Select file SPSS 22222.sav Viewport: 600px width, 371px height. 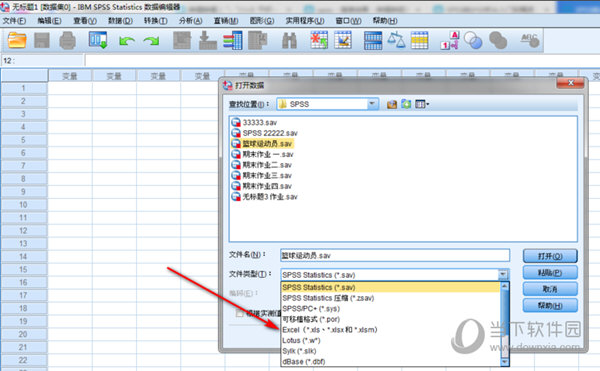[264, 133]
